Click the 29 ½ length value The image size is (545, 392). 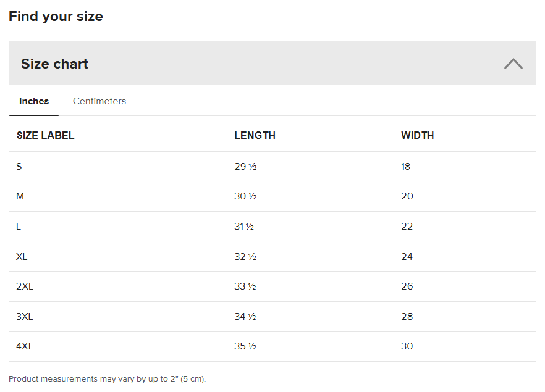click(245, 166)
